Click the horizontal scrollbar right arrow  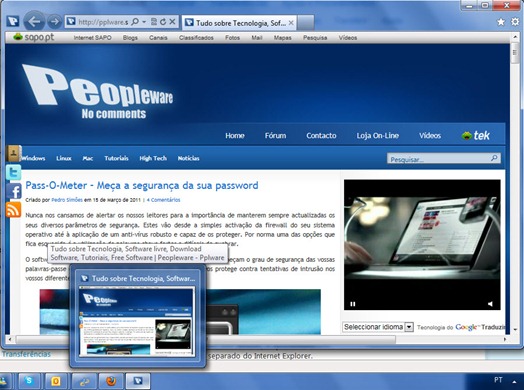pos(505,340)
